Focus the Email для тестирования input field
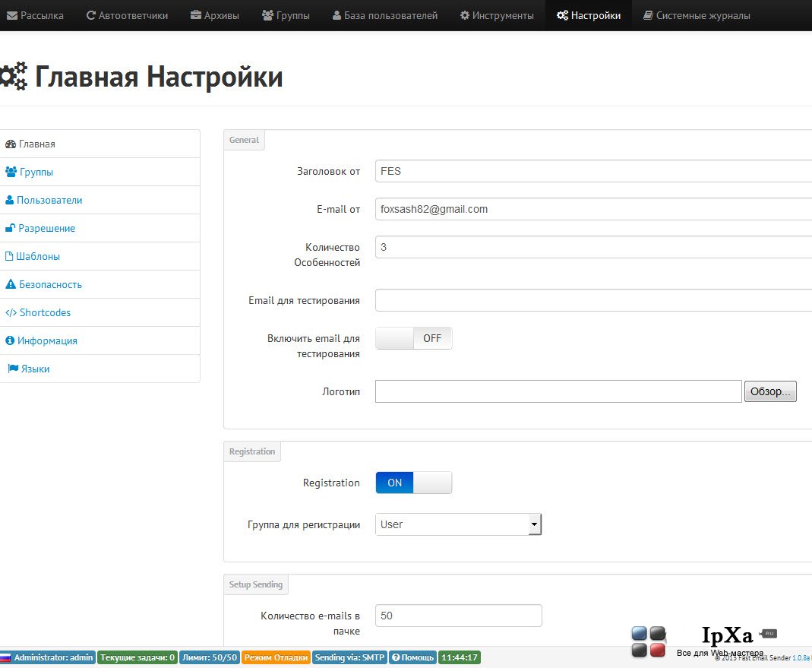The image size is (812, 668). point(593,301)
